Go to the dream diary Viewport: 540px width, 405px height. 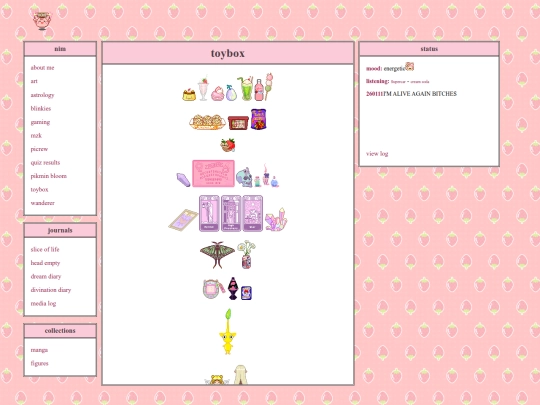[x=46, y=276]
